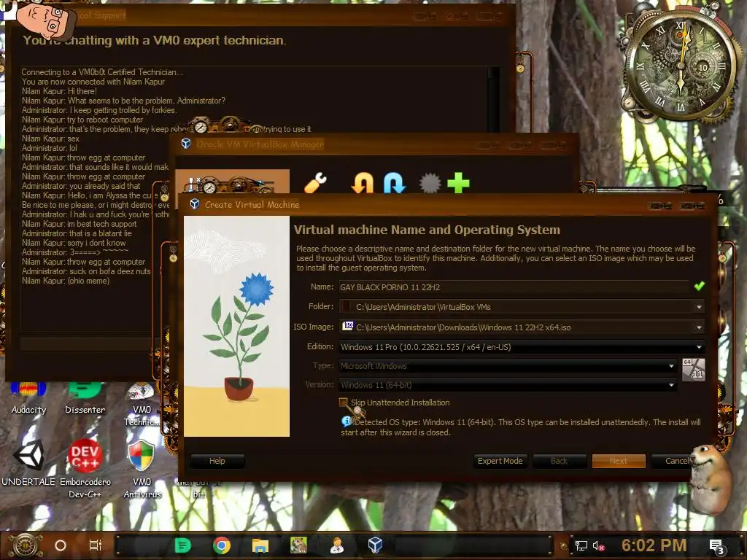Open File Explorer from the taskbar

coord(260,545)
